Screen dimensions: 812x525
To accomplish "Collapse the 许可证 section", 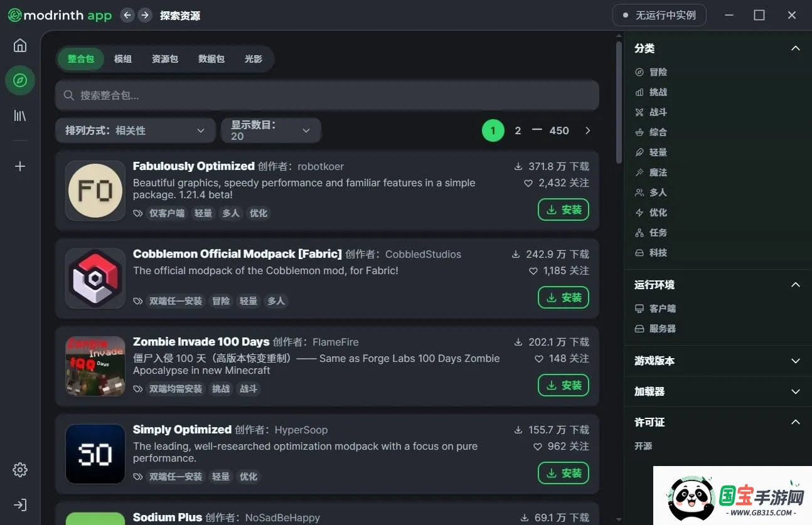I will (796, 422).
